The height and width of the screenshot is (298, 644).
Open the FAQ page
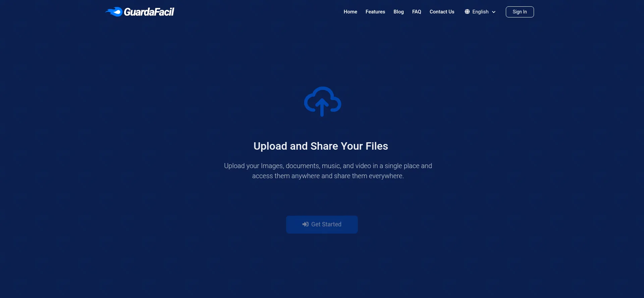(x=417, y=12)
